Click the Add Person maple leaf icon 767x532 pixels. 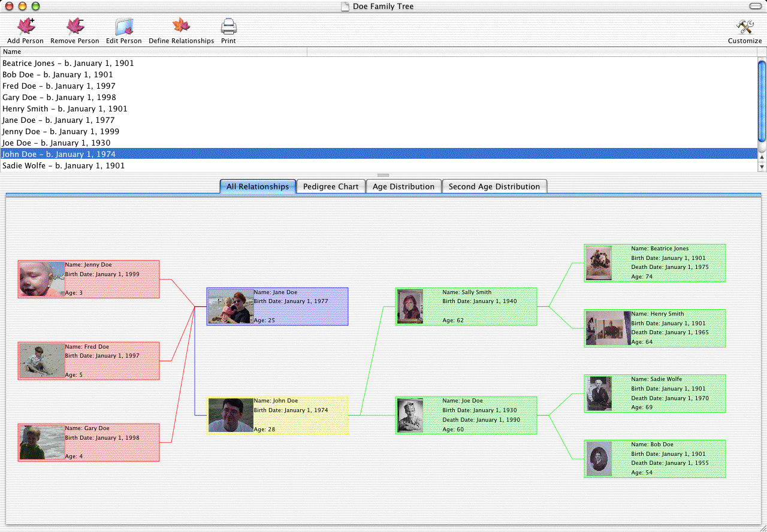point(25,27)
